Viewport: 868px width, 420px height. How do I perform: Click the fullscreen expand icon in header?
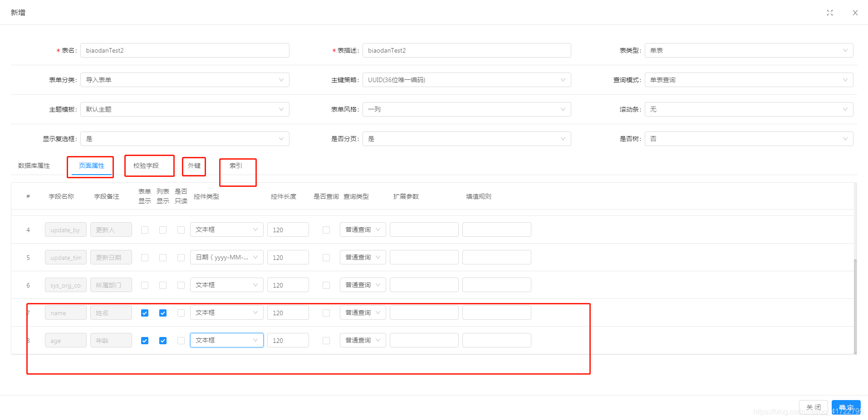click(x=829, y=13)
